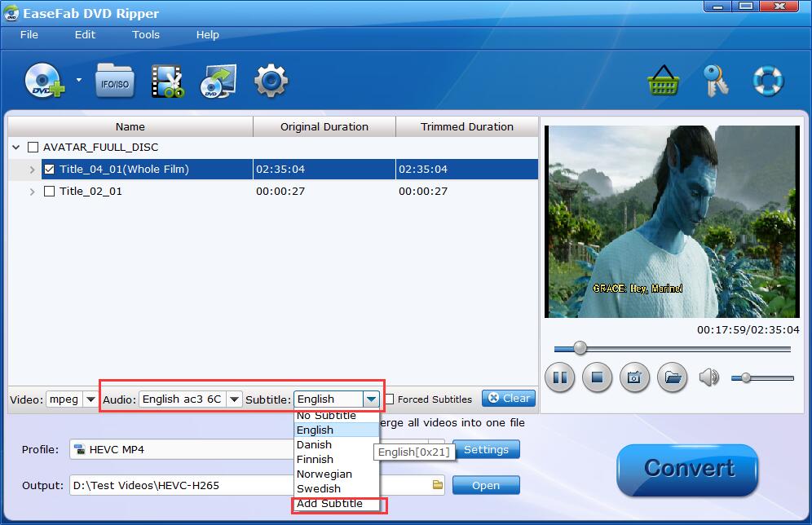Open the shopping cart to purchase
The width and height of the screenshot is (812, 525).
[x=664, y=81]
